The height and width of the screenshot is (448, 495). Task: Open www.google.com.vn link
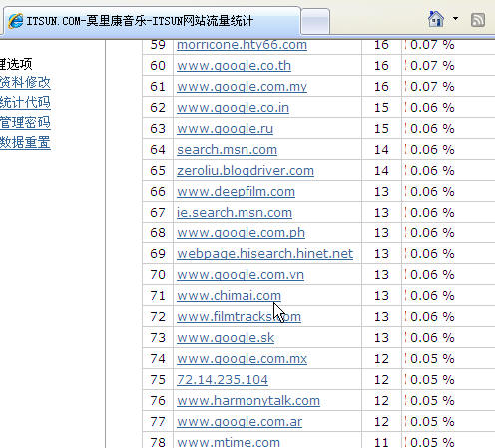pos(241,275)
